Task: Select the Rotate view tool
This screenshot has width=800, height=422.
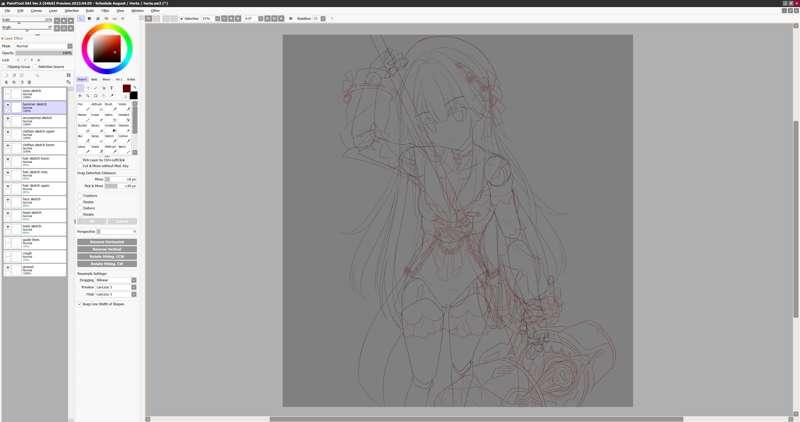Action: tap(95, 95)
